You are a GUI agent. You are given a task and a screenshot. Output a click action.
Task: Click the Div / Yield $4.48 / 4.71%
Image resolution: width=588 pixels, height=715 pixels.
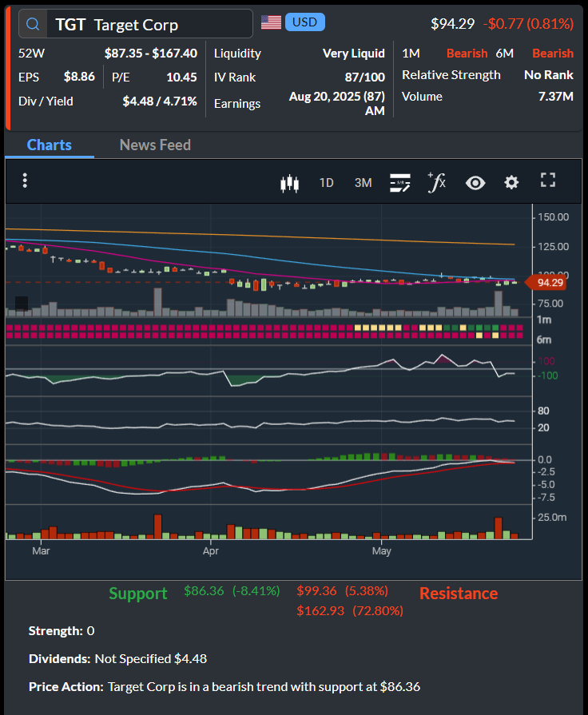click(x=160, y=101)
